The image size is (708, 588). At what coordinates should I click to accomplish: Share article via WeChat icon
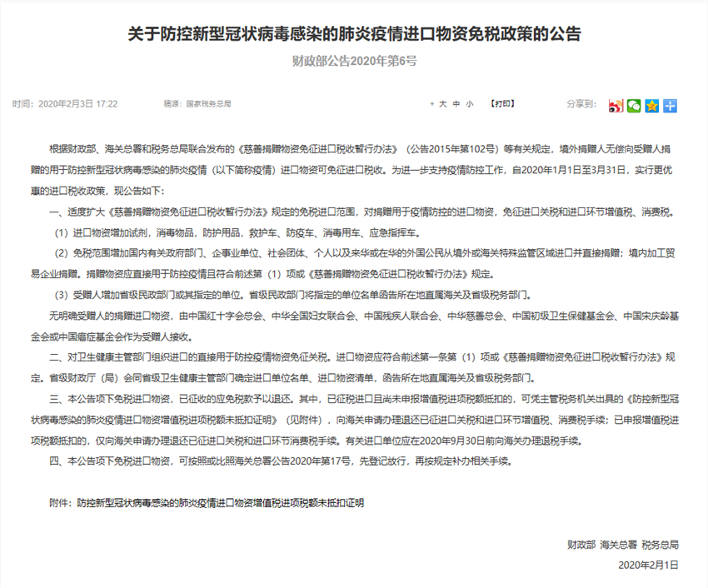[x=634, y=106]
